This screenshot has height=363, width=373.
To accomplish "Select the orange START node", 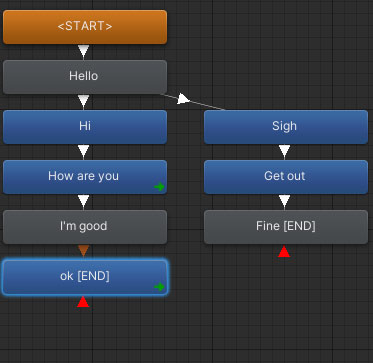I will 85,27.
